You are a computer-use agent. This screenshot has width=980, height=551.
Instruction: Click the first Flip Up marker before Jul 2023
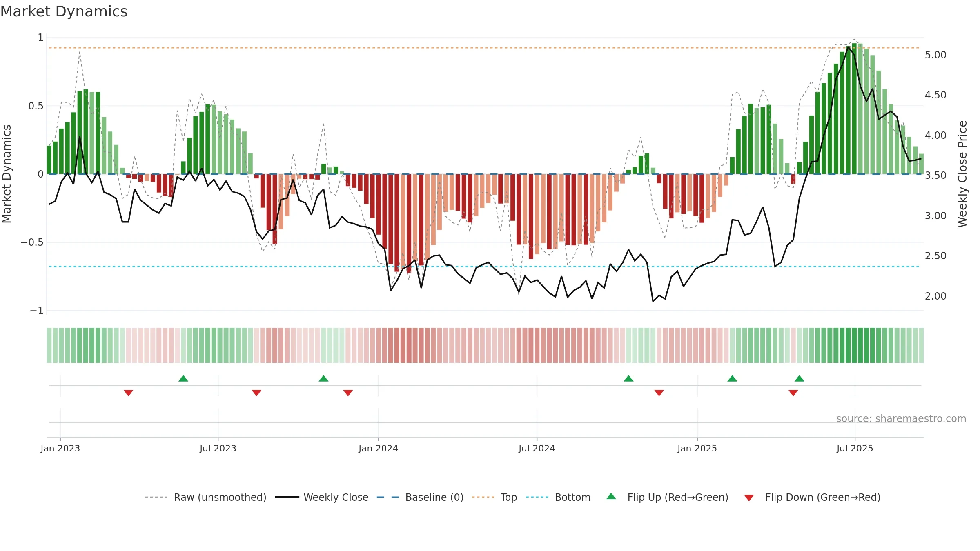[x=183, y=378]
